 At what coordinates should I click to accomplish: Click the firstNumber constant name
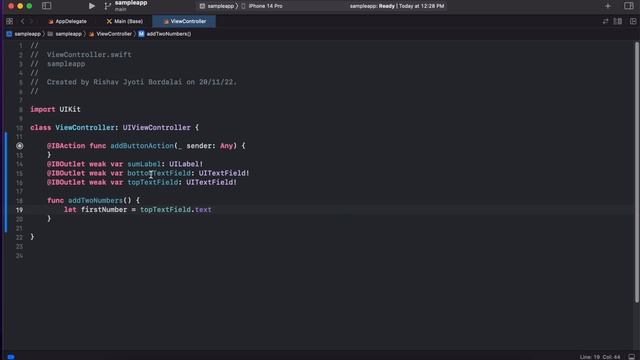[104, 210]
